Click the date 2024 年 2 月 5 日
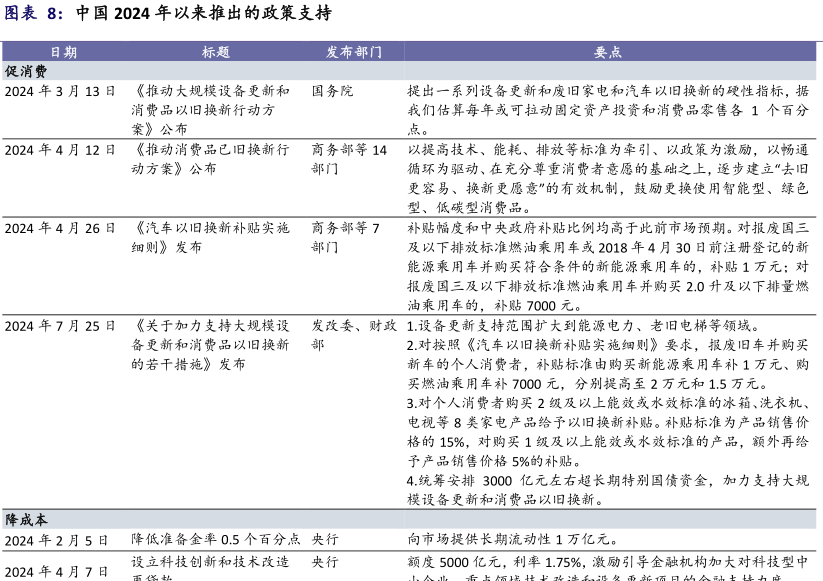 [56, 540]
